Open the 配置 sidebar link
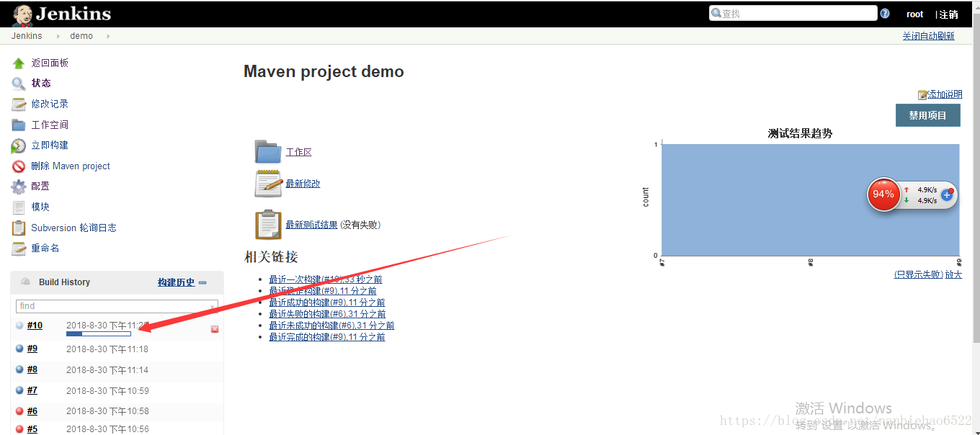980x435 pixels. 40,187
